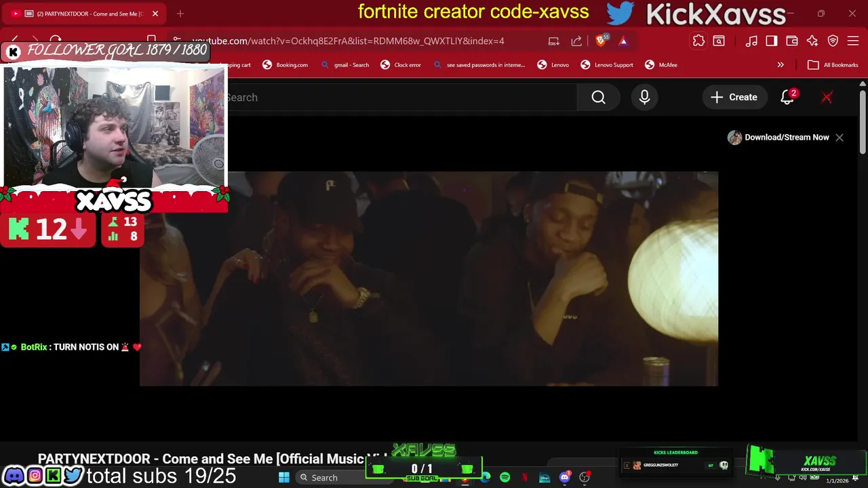Open the Brave Wallet icon
The image size is (868, 488).
792,41
